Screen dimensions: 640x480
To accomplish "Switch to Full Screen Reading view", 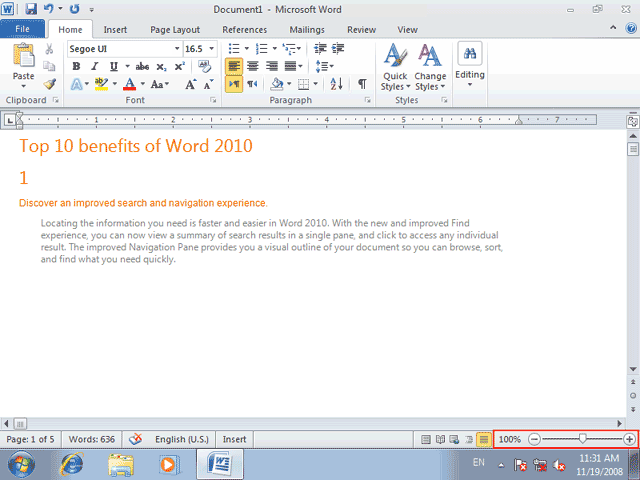I will point(440,440).
